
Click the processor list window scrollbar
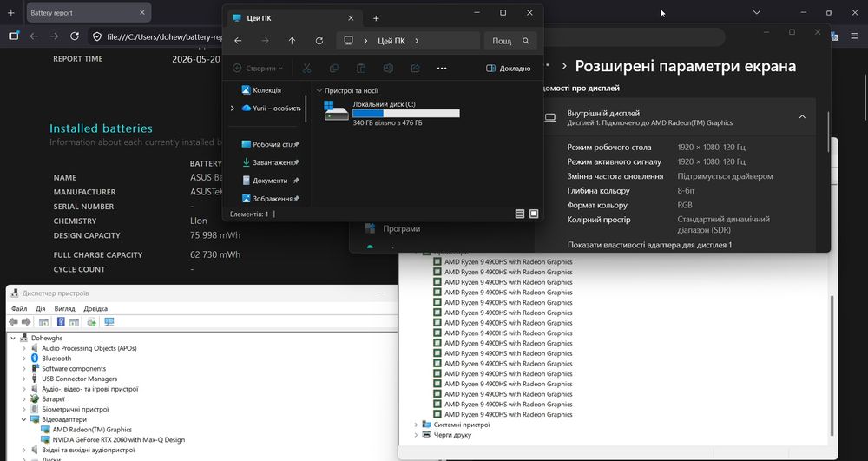pos(832,366)
